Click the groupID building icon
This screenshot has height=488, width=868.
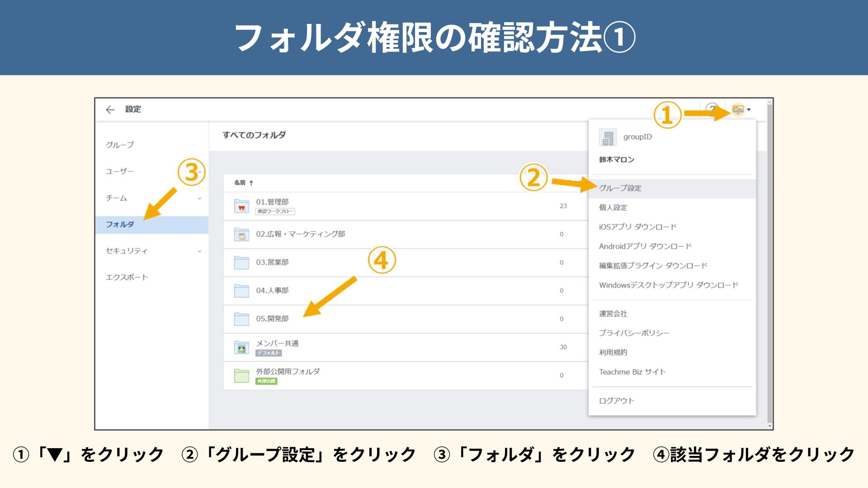pos(608,137)
